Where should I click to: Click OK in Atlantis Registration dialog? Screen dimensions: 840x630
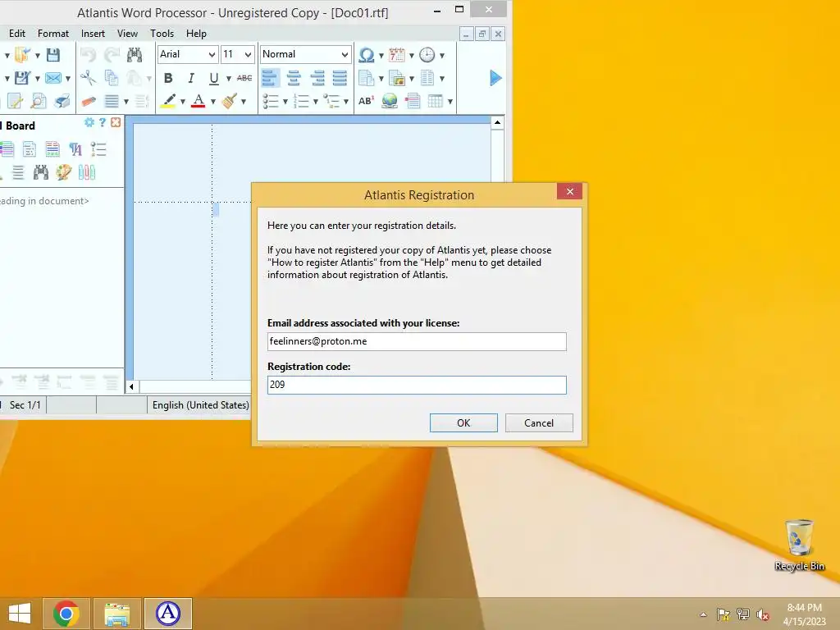(x=463, y=422)
